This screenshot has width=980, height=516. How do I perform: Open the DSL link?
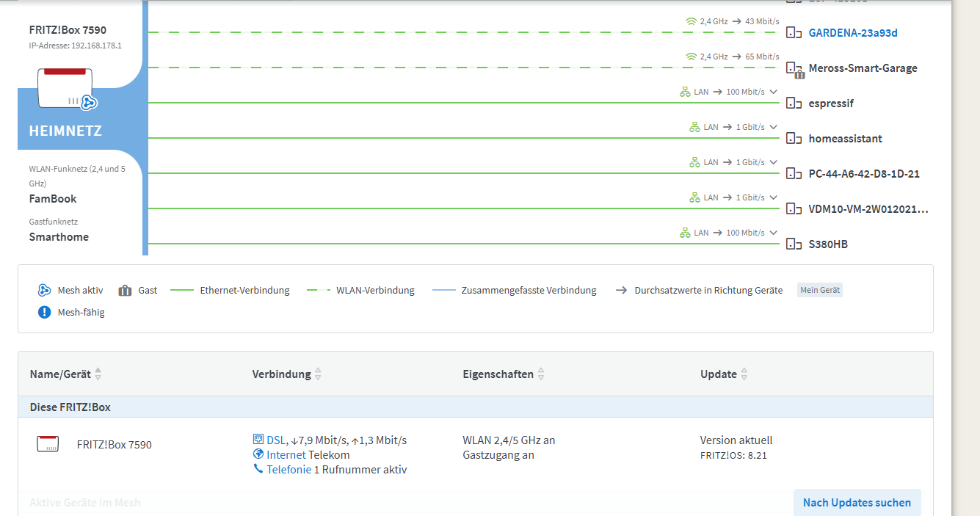276,440
